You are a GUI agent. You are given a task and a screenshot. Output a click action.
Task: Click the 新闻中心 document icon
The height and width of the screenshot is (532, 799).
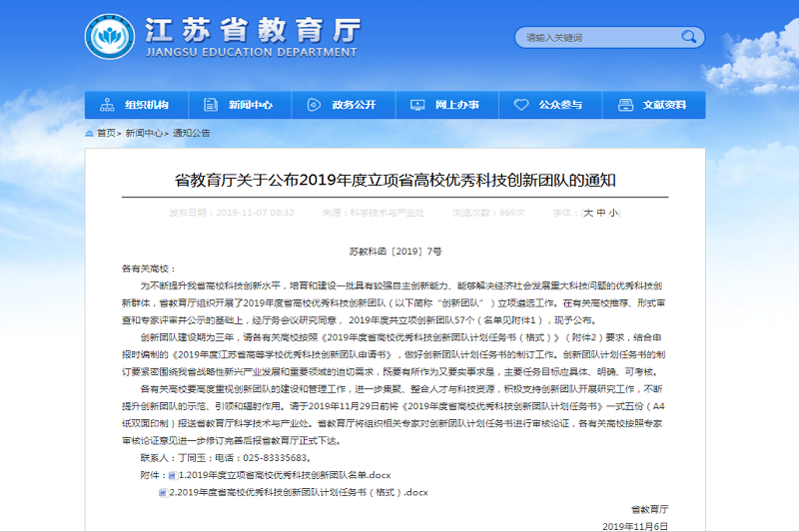(x=211, y=105)
